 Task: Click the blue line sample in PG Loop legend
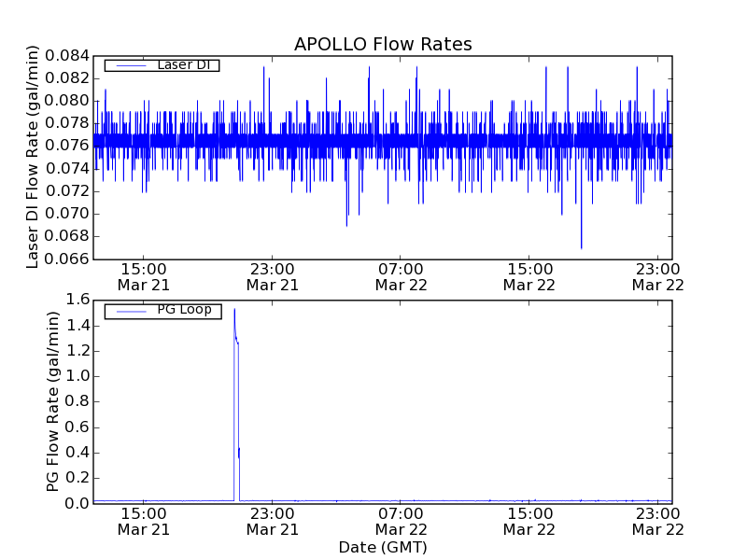point(132,312)
